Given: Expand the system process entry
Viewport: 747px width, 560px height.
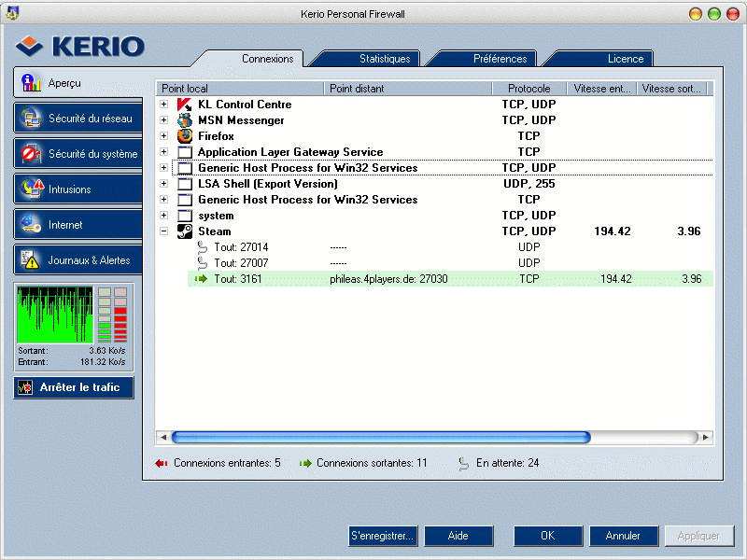Looking at the screenshot, I should pyautogui.click(x=164, y=216).
